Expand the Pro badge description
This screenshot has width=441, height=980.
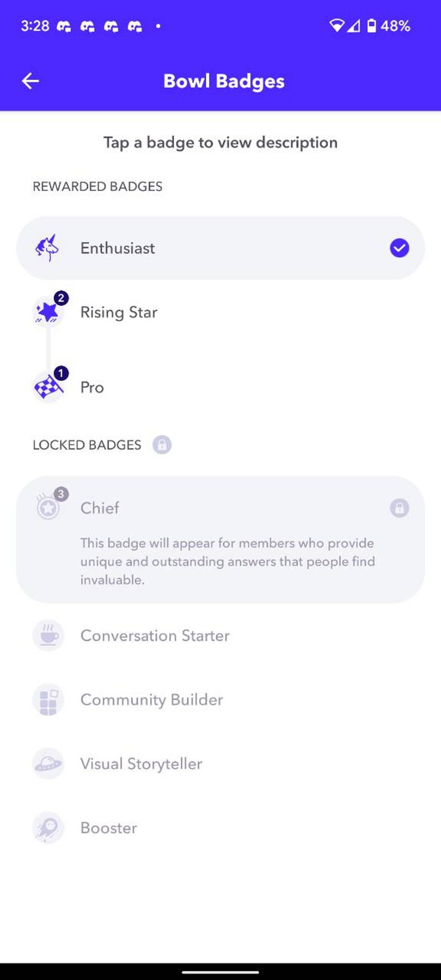click(x=220, y=387)
